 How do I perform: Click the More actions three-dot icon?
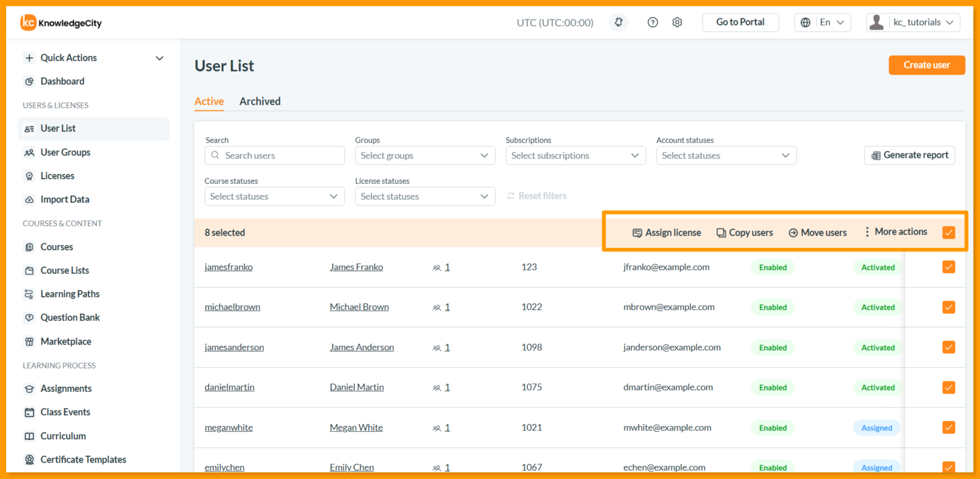[867, 232]
